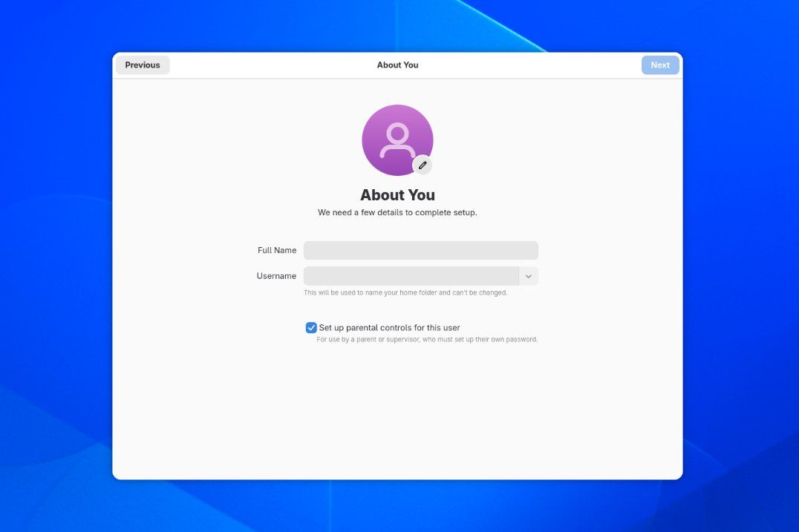Select the purple user avatar picture
The width and height of the screenshot is (799, 532).
tap(397, 140)
